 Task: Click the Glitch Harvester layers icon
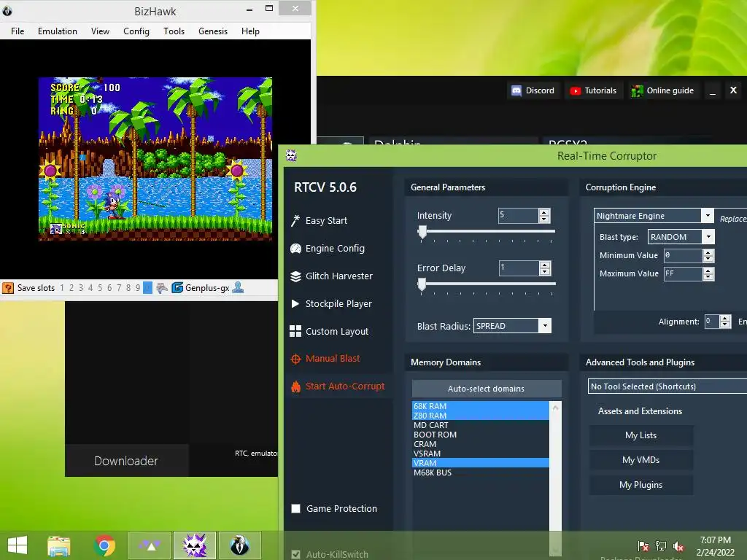296,276
